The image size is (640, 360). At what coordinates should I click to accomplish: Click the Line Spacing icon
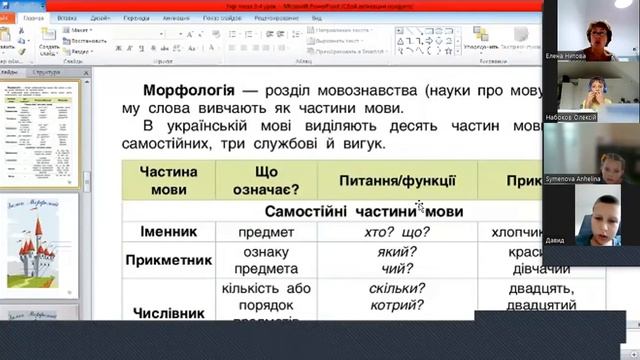(x=297, y=35)
